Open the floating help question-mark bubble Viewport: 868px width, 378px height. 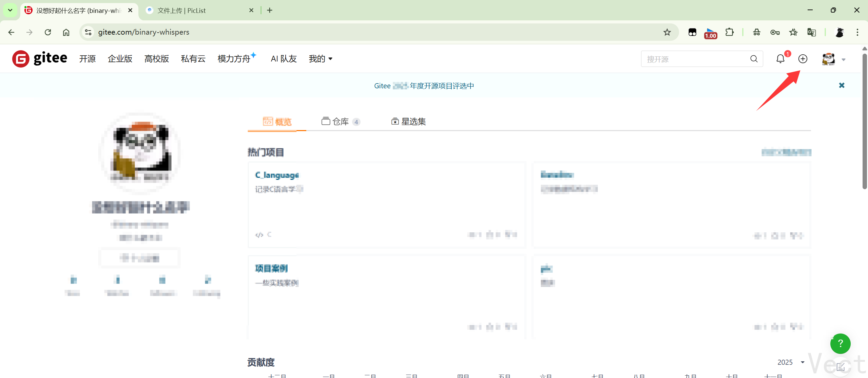click(840, 343)
